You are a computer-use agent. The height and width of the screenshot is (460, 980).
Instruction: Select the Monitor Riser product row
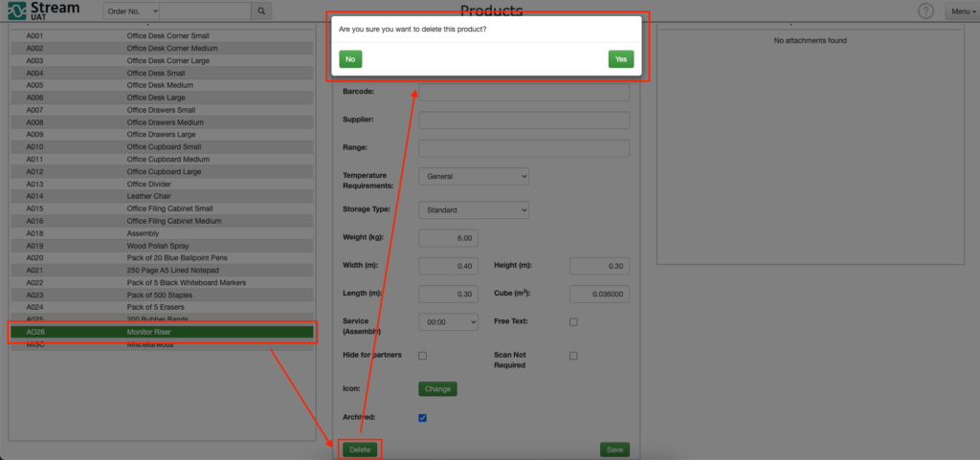click(x=162, y=332)
